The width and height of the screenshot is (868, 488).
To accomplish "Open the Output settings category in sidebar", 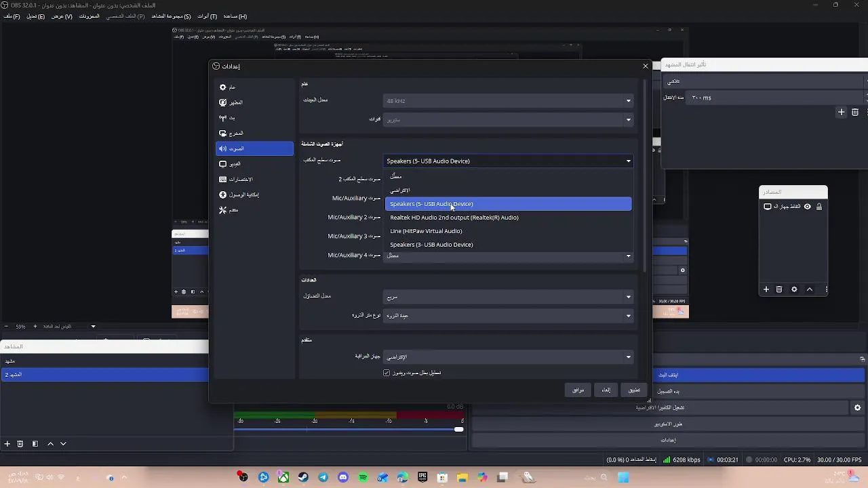I will (254, 133).
